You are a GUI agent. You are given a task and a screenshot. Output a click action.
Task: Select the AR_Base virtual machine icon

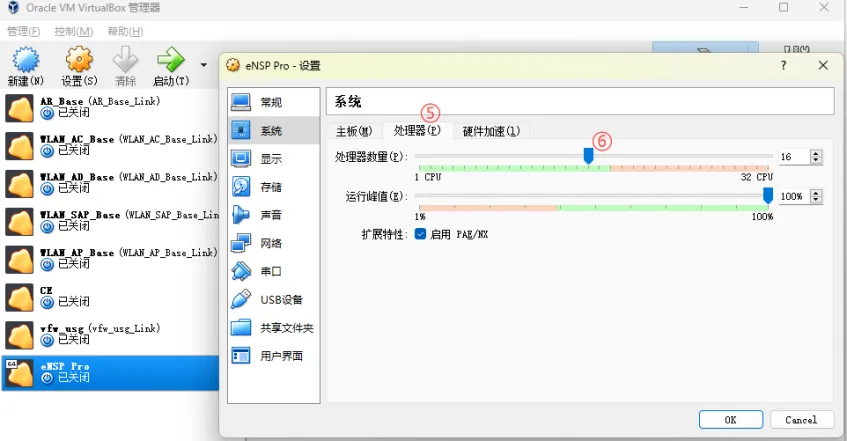click(19, 108)
